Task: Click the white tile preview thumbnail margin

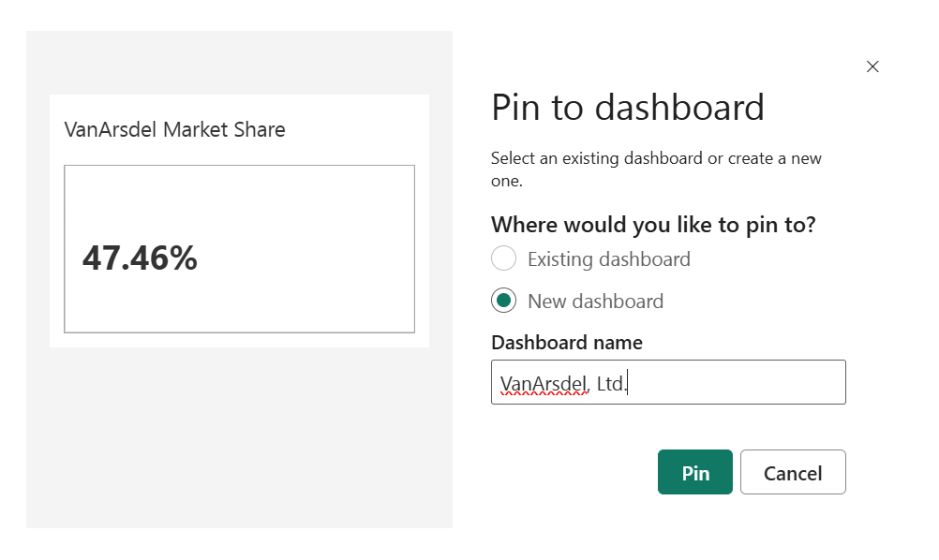Action: click(x=239, y=339)
